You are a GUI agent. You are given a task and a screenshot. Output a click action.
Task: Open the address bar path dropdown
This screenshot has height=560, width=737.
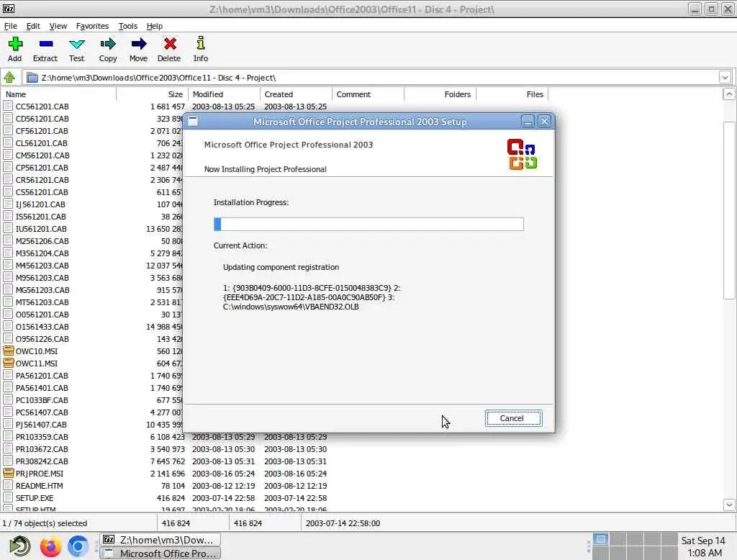(x=725, y=77)
